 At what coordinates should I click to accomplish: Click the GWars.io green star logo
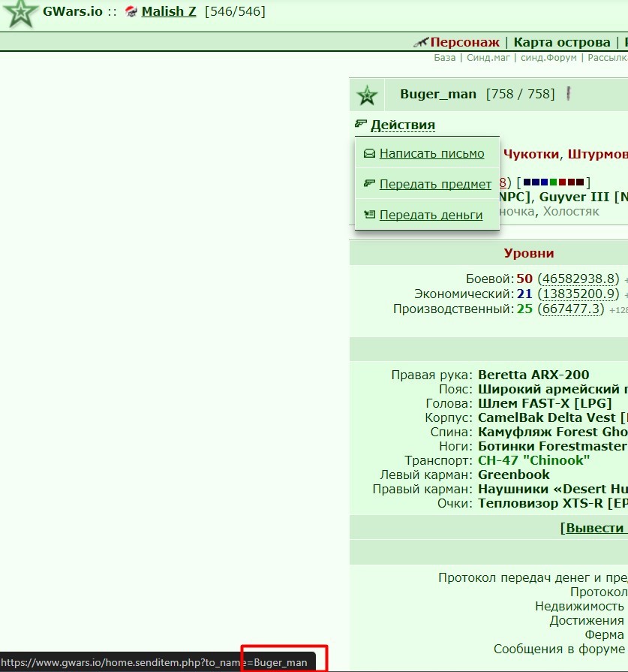20,14
